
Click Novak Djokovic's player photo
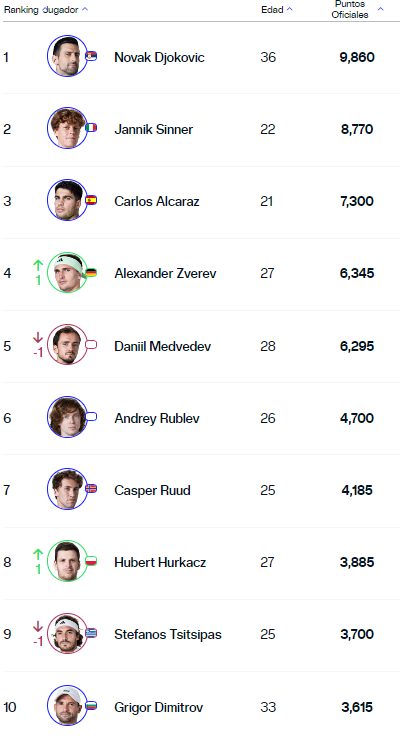[67, 56]
